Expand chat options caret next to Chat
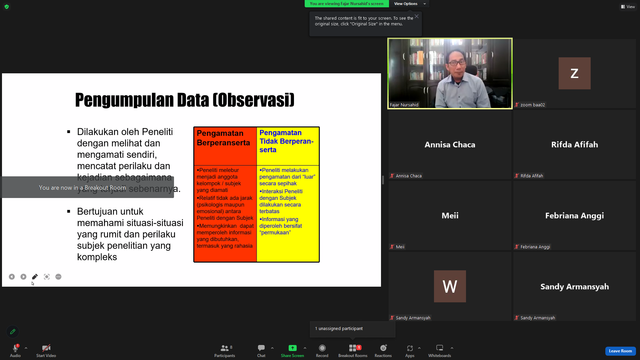The image size is (640, 360). click(272, 348)
